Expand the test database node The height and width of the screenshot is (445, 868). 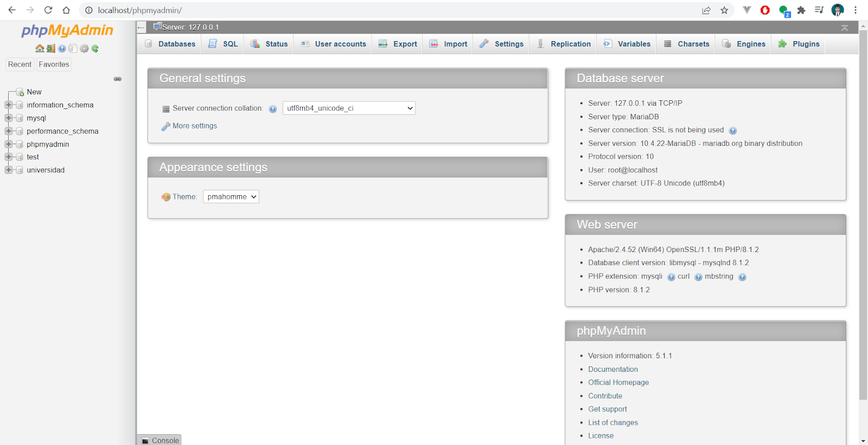(x=8, y=157)
